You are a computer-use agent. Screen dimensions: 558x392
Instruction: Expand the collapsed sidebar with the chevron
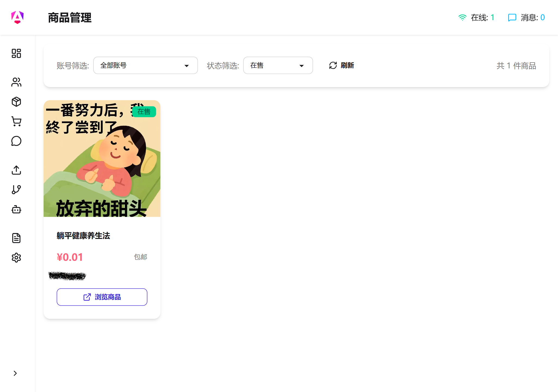15,373
